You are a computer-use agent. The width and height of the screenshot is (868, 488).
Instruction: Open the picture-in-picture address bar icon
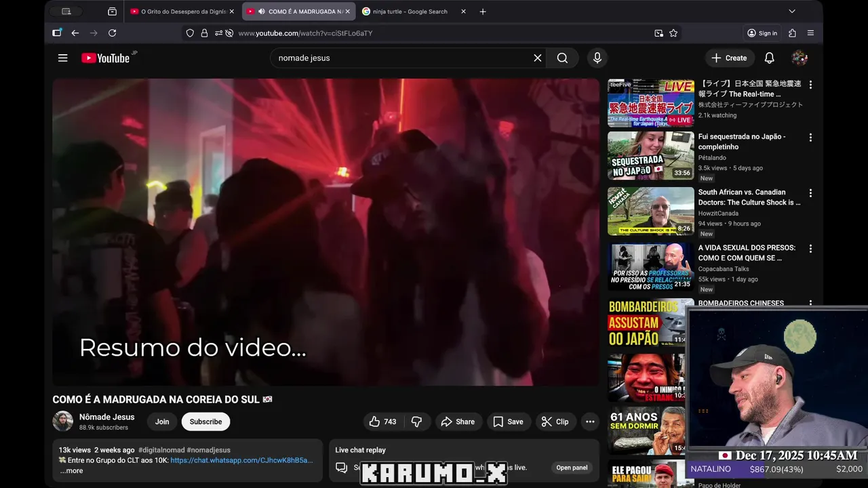(658, 33)
